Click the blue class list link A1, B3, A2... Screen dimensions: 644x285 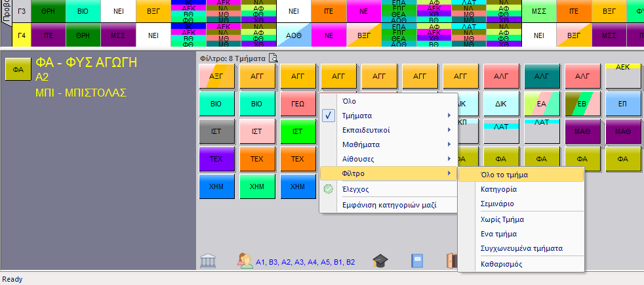tap(306, 262)
